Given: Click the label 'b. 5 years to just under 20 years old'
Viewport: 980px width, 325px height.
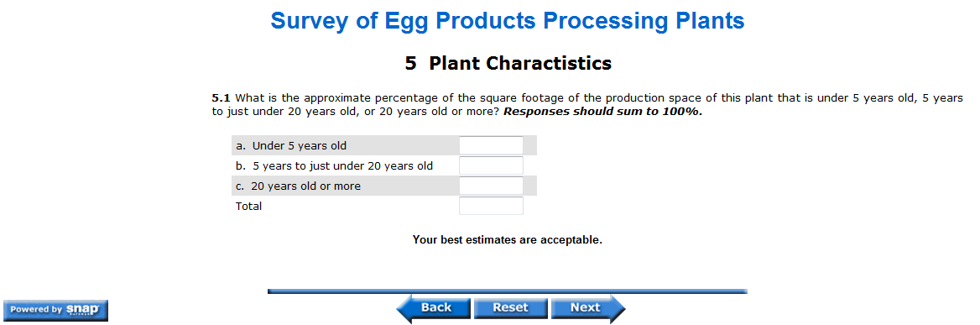Looking at the screenshot, I should tap(334, 166).
